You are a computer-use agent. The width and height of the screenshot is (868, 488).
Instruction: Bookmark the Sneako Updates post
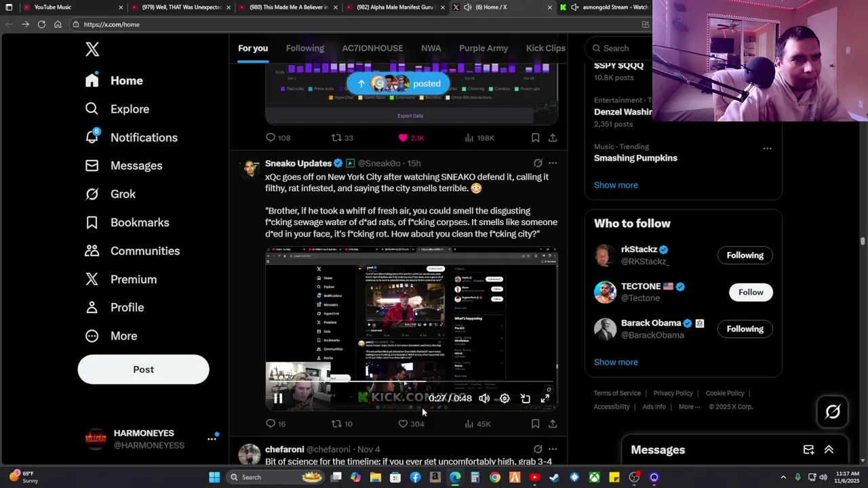535,424
